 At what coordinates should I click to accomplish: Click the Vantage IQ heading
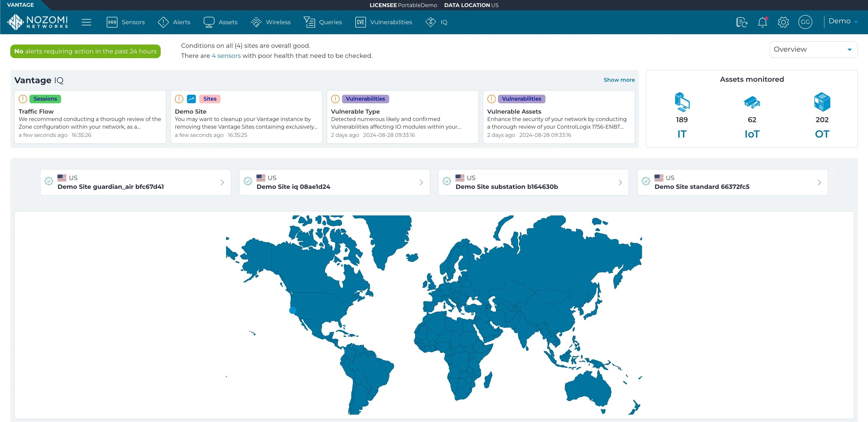tap(39, 80)
